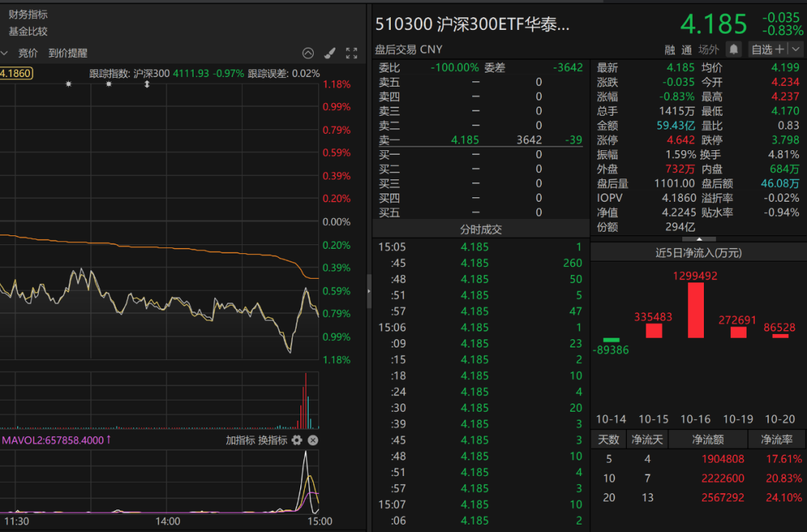Viewport: 807px width, 532px height.
Task: Click the 分时成交 section header
Action: pos(480,229)
